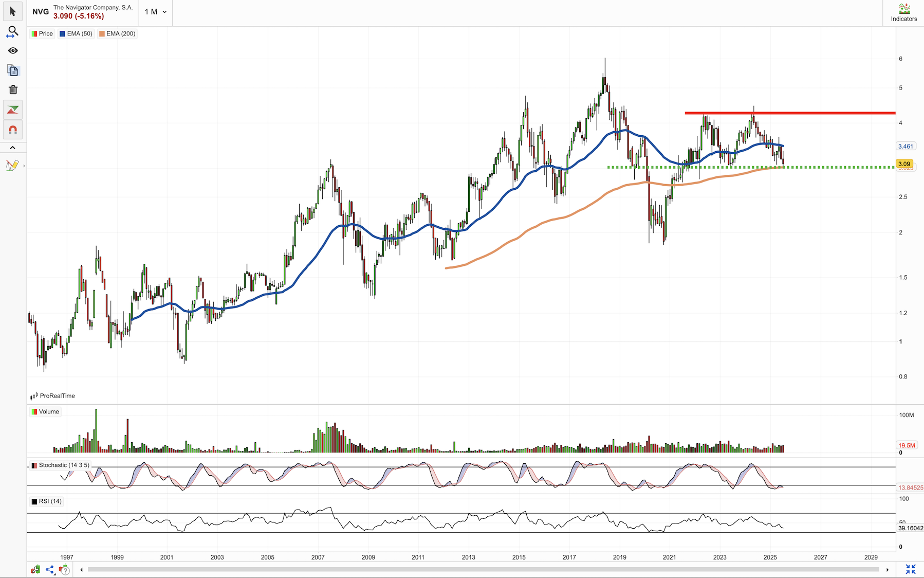This screenshot has height=578, width=924.
Task: Click the blue share icon
Action: (50, 569)
